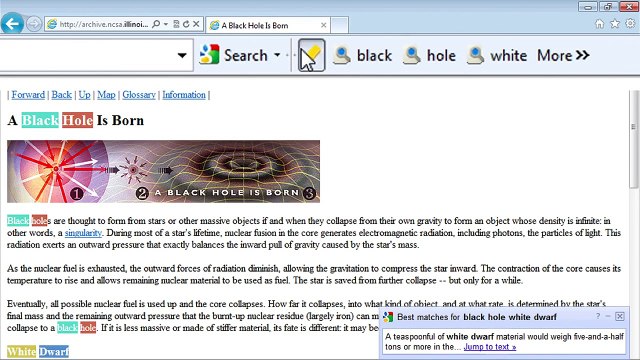
Task: Open the Search button dropdown arrow
Action: (277, 55)
